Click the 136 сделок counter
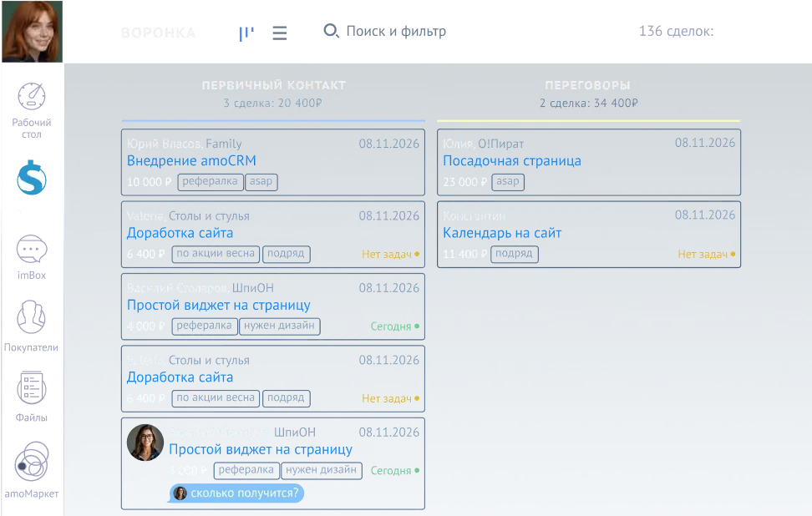Screen dimensions: 812x516 click(676, 31)
